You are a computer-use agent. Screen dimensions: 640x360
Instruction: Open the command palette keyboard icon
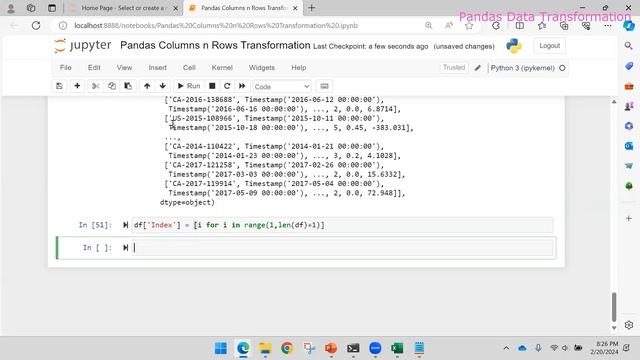coord(324,86)
